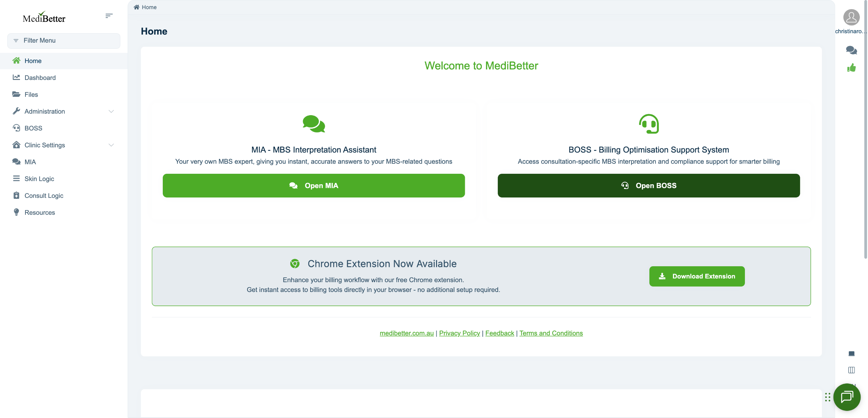
Task: Click the green thumbs-up feedback icon
Action: (x=851, y=68)
